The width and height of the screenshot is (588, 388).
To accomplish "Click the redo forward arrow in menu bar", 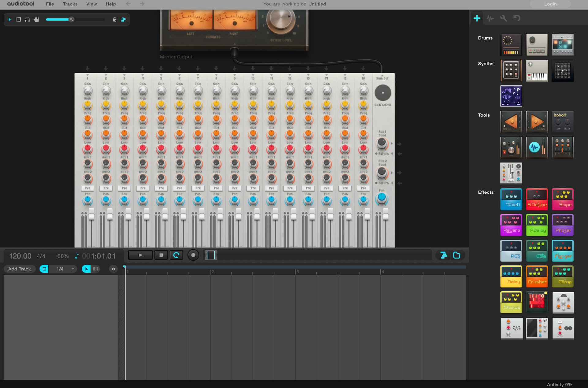I will [142, 4].
